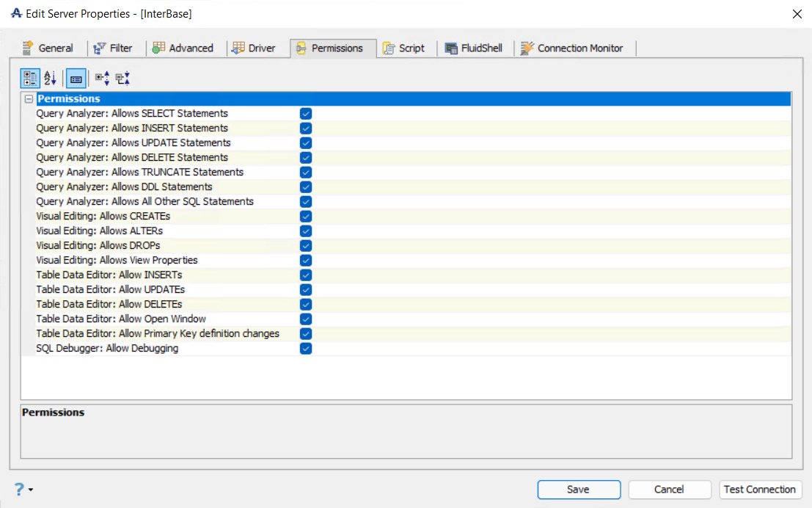Open the Script tab
The image size is (812, 508).
click(x=404, y=48)
